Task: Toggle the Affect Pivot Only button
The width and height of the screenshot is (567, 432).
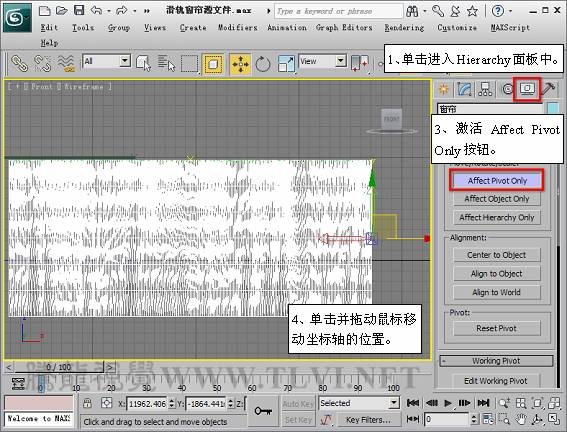Action: click(x=497, y=180)
